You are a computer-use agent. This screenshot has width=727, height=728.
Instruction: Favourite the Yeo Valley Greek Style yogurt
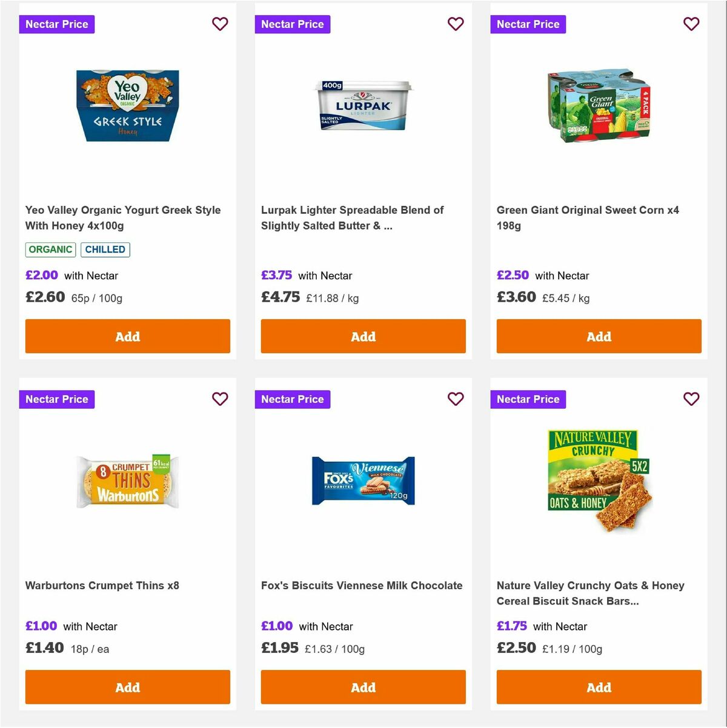coord(220,24)
